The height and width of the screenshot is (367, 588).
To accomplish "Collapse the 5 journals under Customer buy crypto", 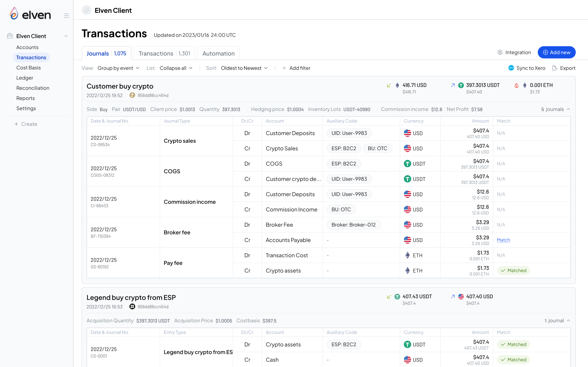I will (x=555, y=109).
